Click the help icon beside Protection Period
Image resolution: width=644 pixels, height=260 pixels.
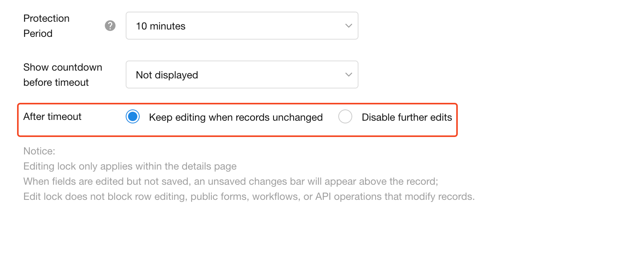coord(110,26)
